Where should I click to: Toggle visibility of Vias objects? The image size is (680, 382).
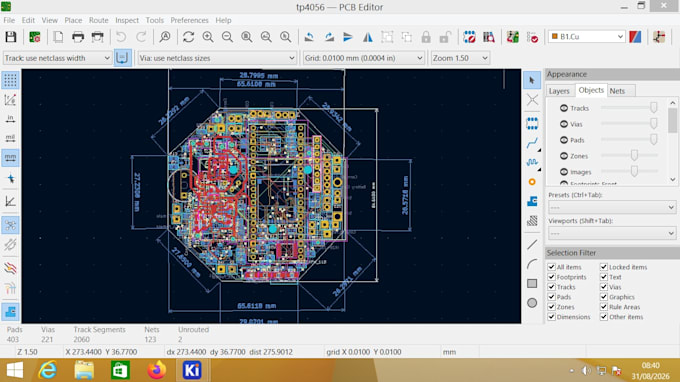tap(564, 124)
